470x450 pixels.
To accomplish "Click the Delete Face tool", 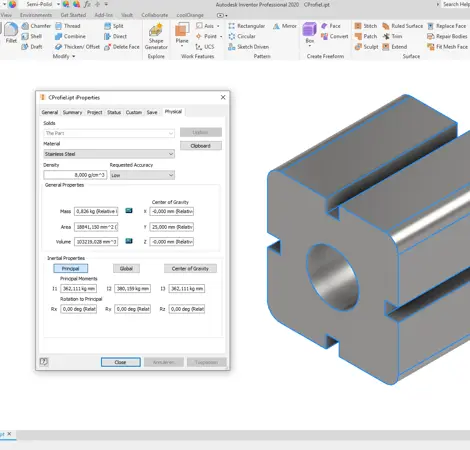I will pos(122,47).
